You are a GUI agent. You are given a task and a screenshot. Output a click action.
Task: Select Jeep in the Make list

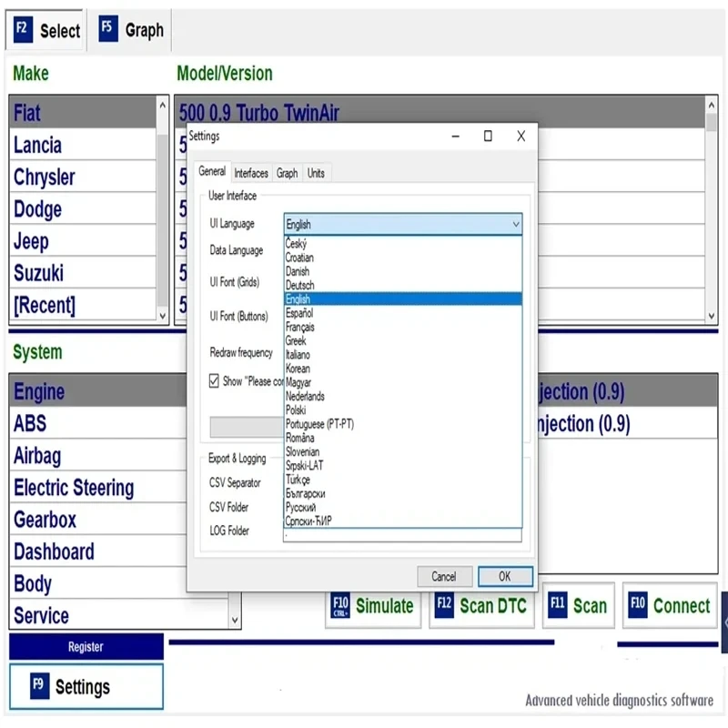point(83,240)
